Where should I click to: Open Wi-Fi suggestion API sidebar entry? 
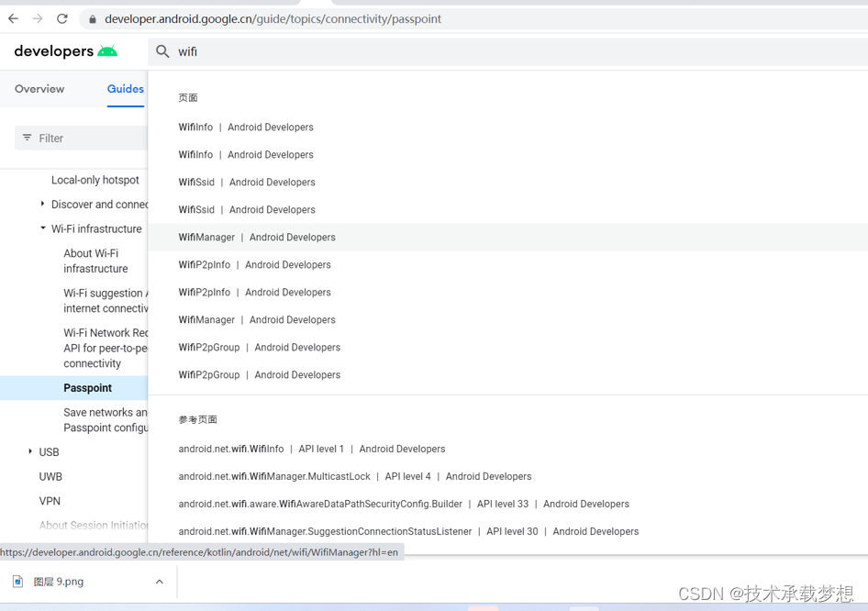tap(106, 301)
